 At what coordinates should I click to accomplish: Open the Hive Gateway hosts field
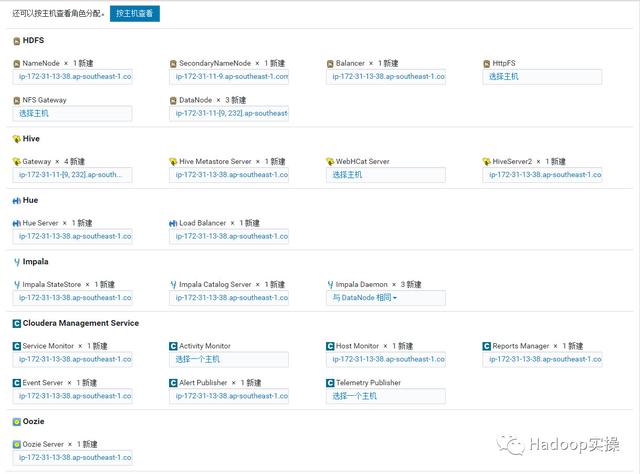pyautogui.click(x=73, y=175)
